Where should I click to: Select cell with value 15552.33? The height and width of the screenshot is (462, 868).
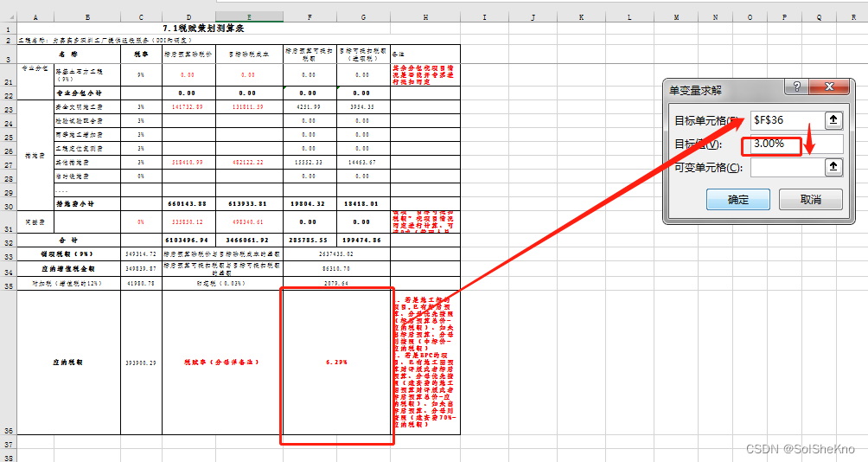coord(310,163)
